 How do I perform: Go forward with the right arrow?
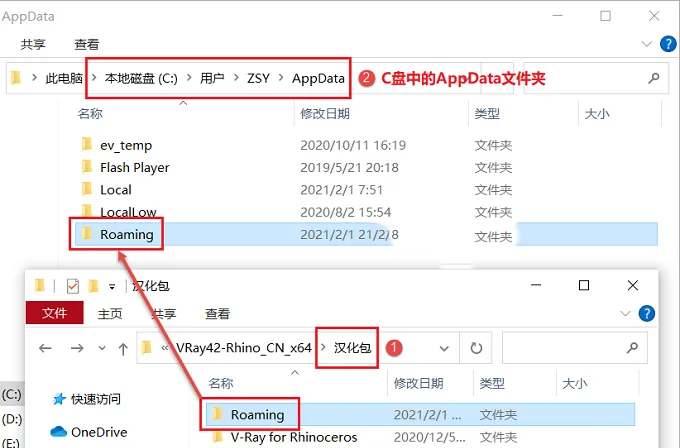click(77, 348)
